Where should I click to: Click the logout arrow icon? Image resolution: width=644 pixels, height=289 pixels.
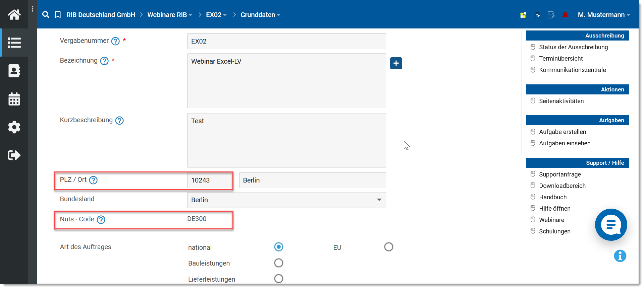14,155
